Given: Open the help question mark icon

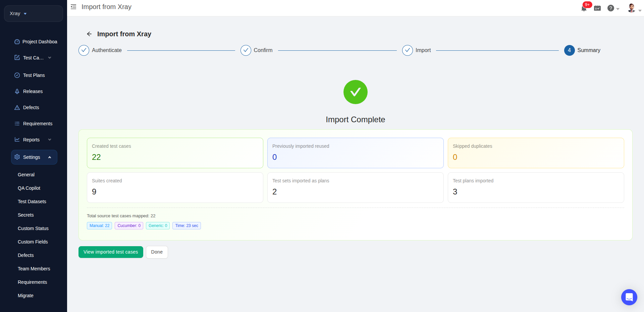Looking at the screenshot, I should pyautogui.click(x=611, y=8).
